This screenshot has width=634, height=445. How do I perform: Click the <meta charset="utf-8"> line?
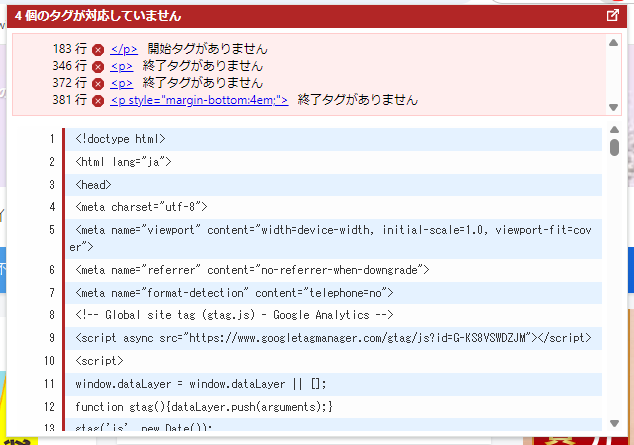click(x=141, y=207)
